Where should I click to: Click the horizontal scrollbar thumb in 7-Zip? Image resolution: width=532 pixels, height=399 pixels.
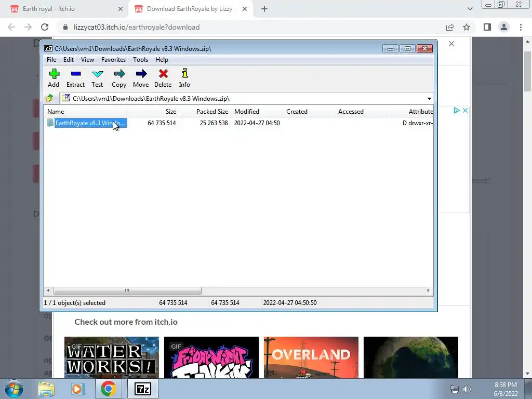pos(127,290)
